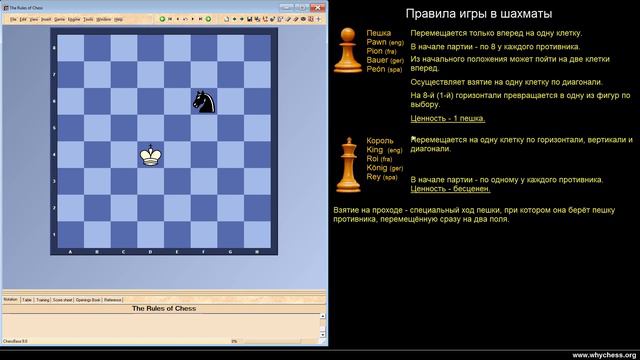Open the Insert menu

pyautogui.click(x=46, y=19)
